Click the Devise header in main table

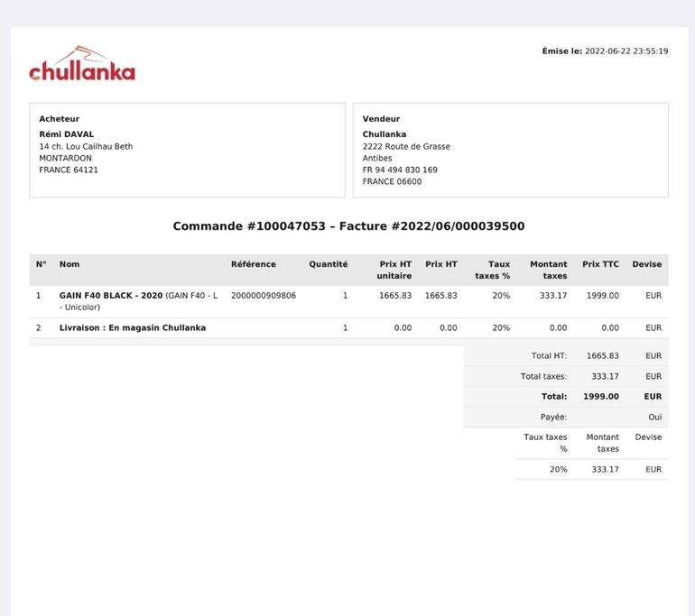point(647,264)
